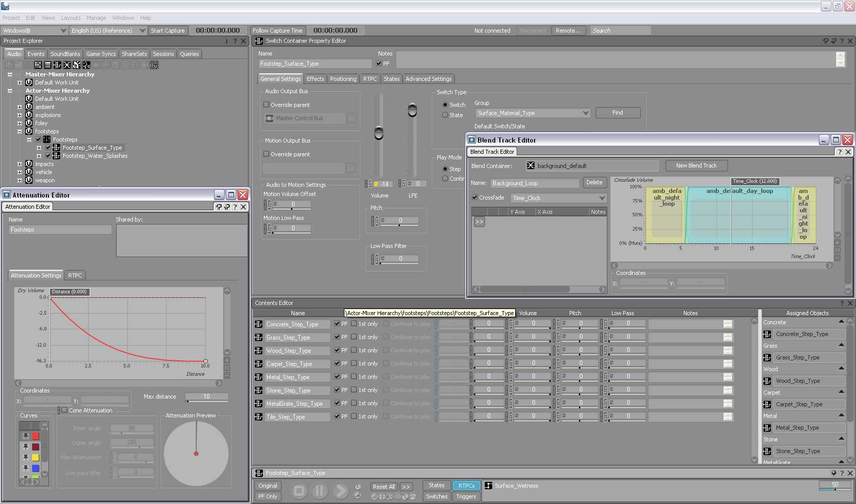Image resolution: width=856 pixels, height=504 pixels.
Task: Click the Reset All button
Action: (384, 487)
